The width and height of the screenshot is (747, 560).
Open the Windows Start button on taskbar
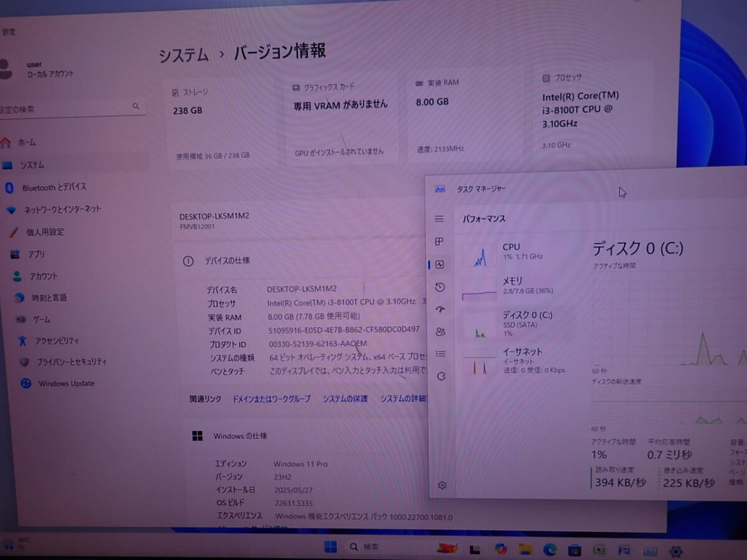point(331,547)
